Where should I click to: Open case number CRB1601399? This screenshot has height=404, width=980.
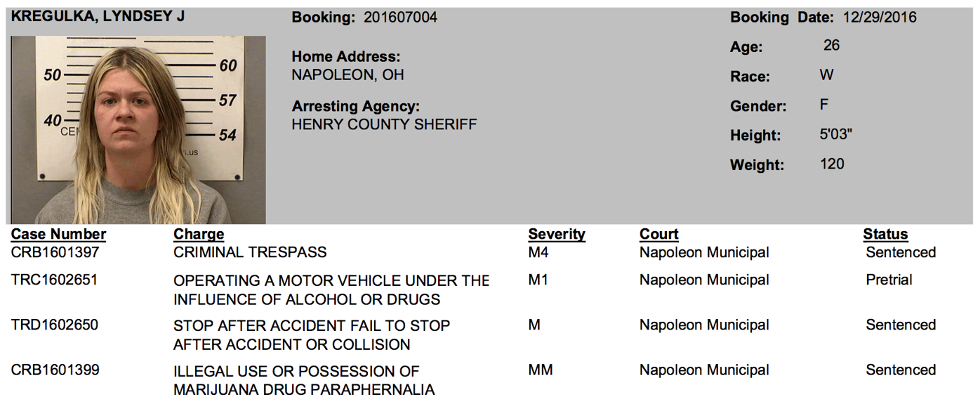(55, 370)
